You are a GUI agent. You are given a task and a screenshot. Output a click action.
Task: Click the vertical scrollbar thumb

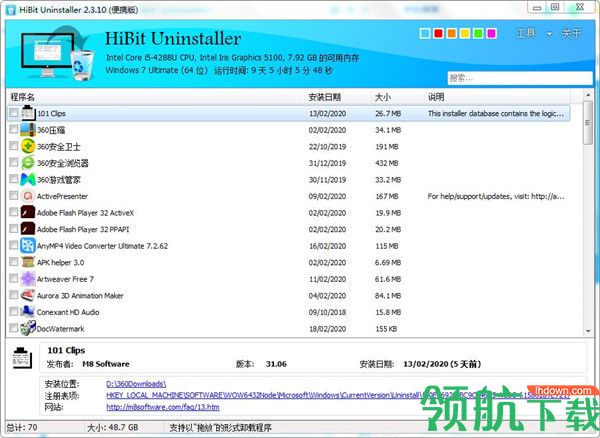[x=588, y=122]
